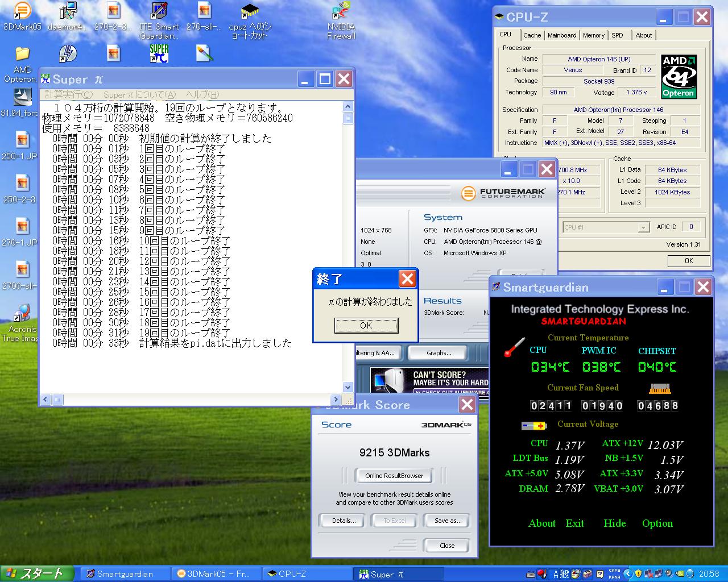This screenshot has width=728, height=582.
Task: Open the IME tools toolbox icon
Action: pos(587,574)
